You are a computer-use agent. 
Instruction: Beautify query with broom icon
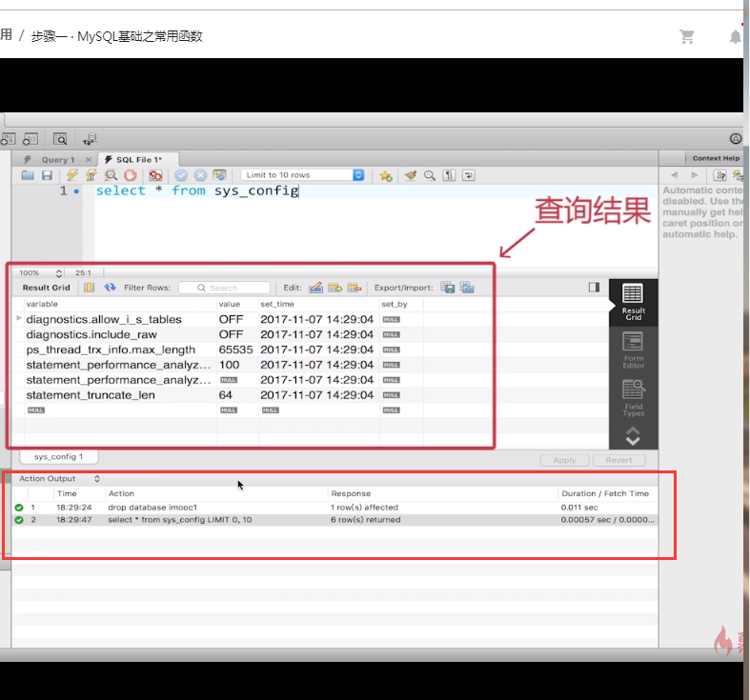[x=411, y=175]
